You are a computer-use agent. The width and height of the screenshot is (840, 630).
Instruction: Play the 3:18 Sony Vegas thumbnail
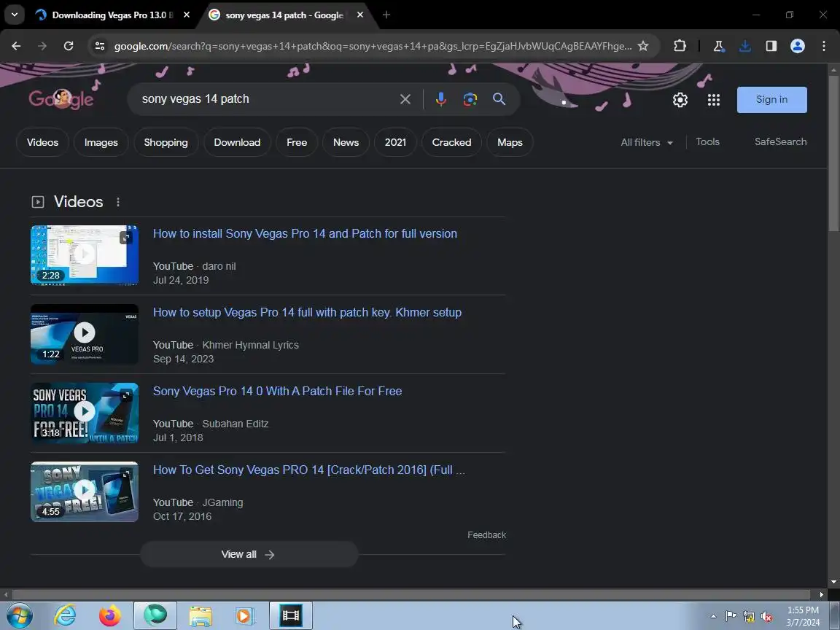(x=85, y=413)
